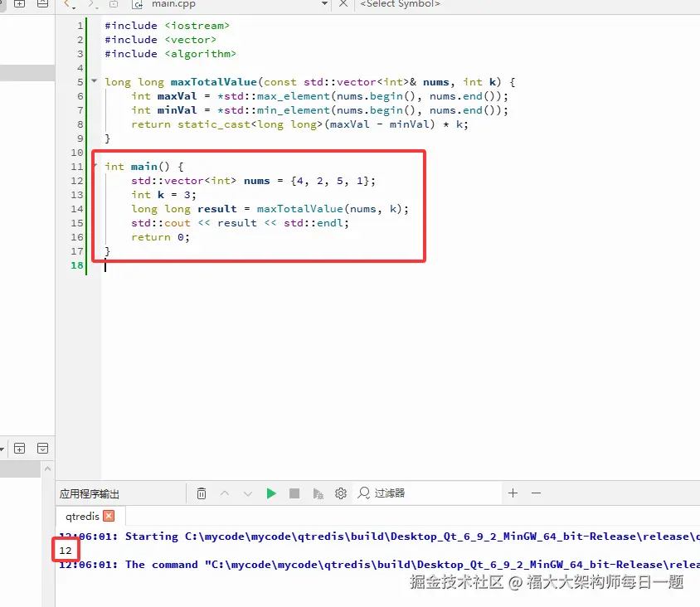Click static_cast on line 8

click(x=214, y=124)
